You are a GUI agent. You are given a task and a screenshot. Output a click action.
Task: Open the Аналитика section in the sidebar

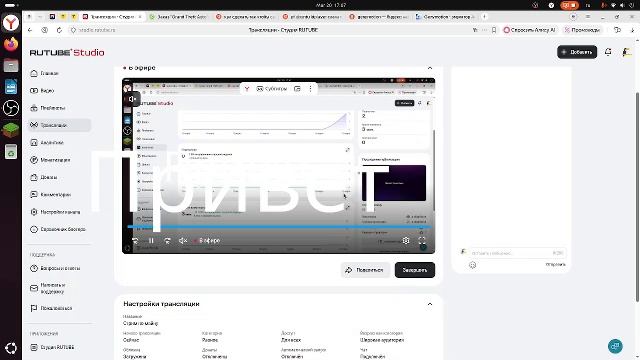(x=47, y=143)
